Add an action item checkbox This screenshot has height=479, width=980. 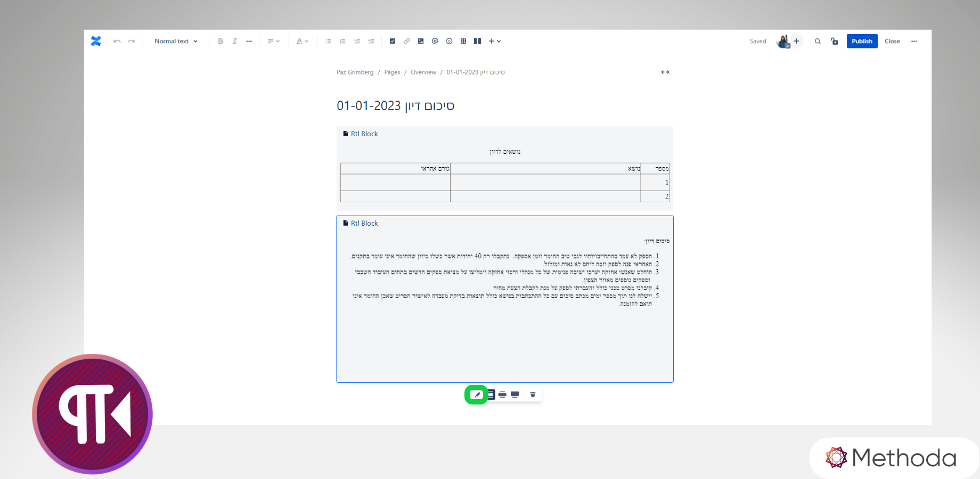393,41
